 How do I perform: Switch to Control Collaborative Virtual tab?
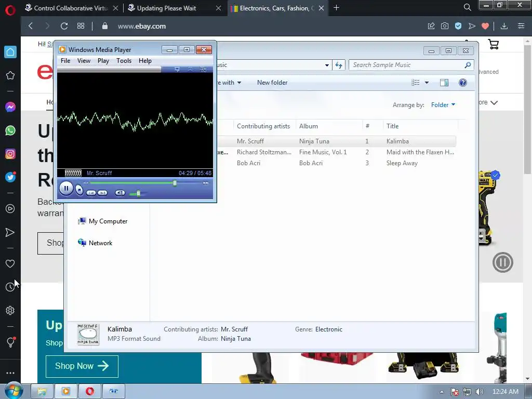click(71, 8)
